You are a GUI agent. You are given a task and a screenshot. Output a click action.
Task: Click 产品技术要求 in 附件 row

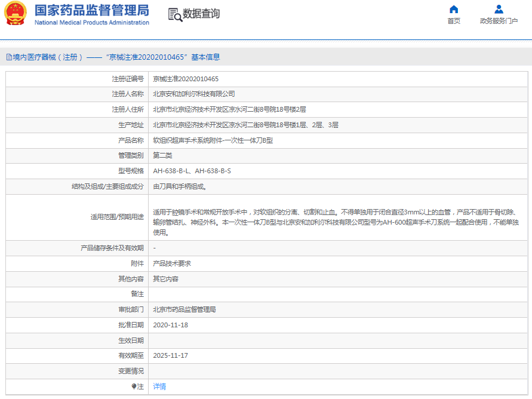(x=172, y=263)
